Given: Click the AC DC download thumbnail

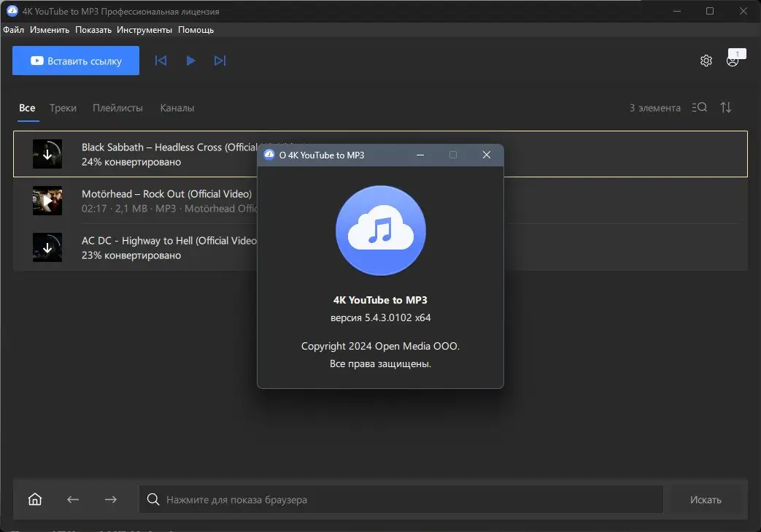Looking at the screenshot, I should [47, 247].
